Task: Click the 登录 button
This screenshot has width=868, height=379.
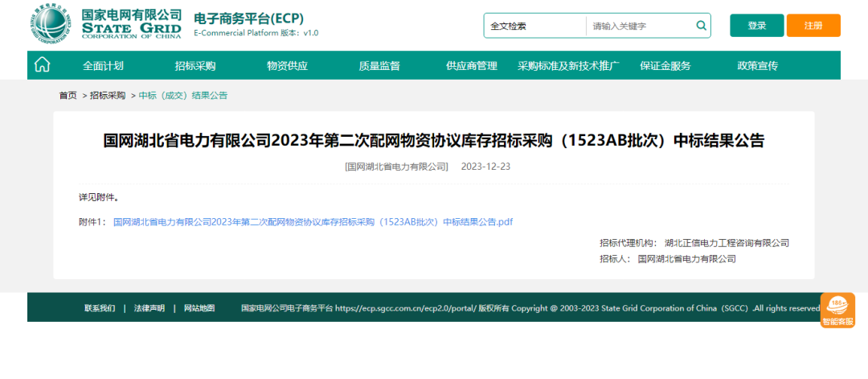Action: [757, 26]
